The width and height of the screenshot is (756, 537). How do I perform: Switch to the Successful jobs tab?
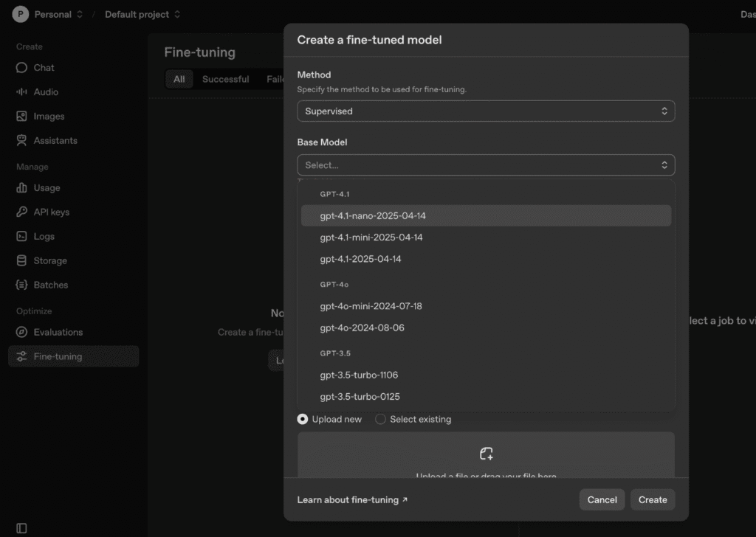225,80
